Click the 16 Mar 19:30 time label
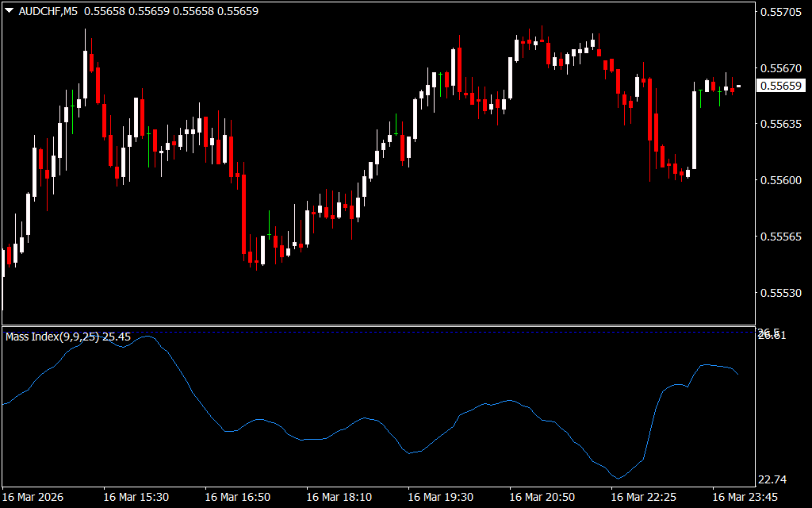This screenshot has height=508, width=812. point(440,497)
